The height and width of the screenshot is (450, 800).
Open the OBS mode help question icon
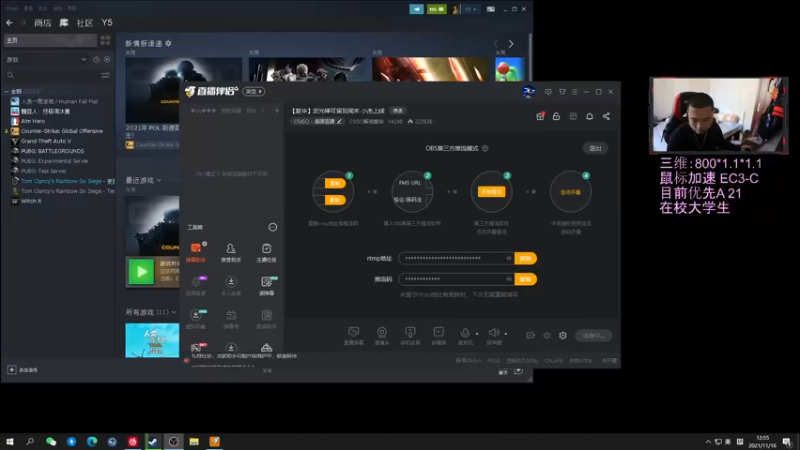(485, 148)
